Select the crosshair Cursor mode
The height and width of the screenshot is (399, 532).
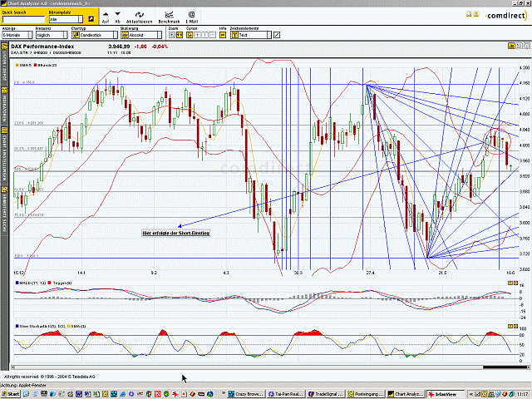(197, 35)
